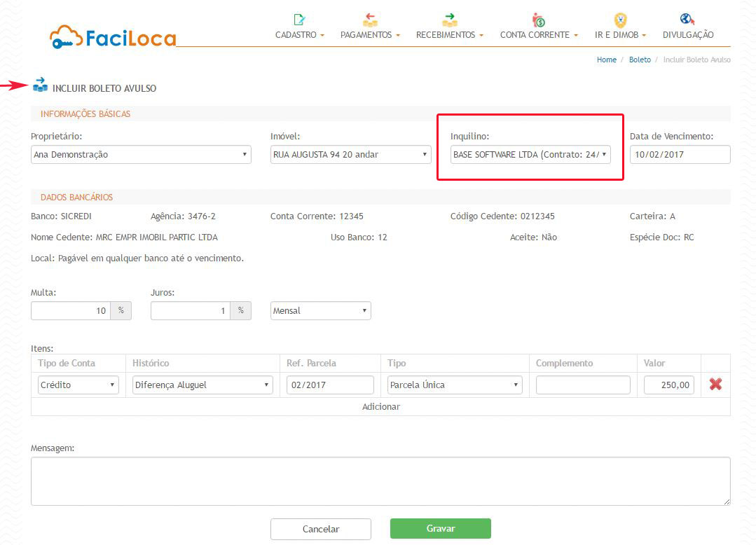Click the Pagamentos coins icon
The image size is (756, 545).
coord(370,20)
